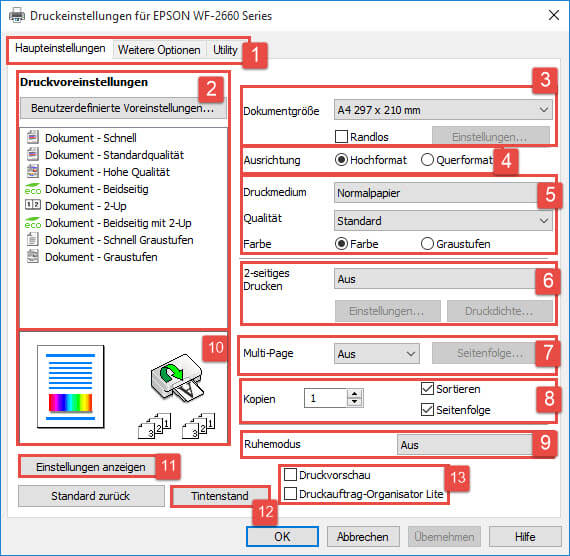The width and height of the screenshot is (570, 556).
Task: Open the Qualität dropdown
Action: point(443,220)
